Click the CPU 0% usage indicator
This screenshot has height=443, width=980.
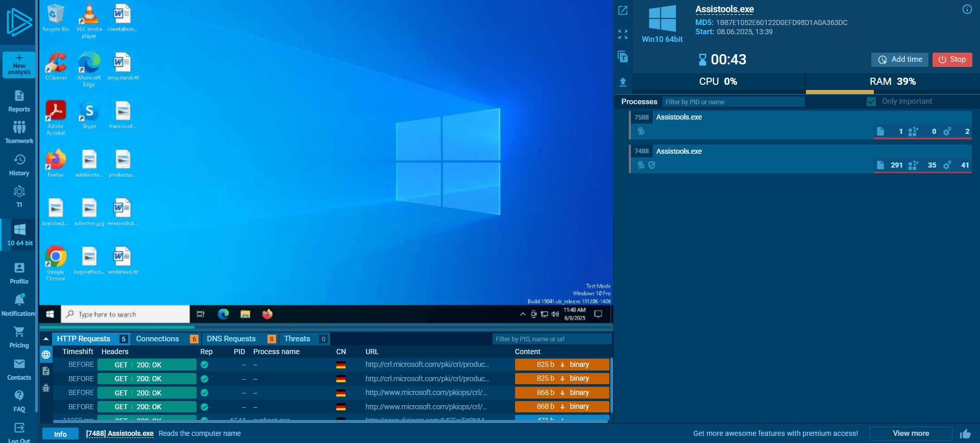click(x=718, y=82)
